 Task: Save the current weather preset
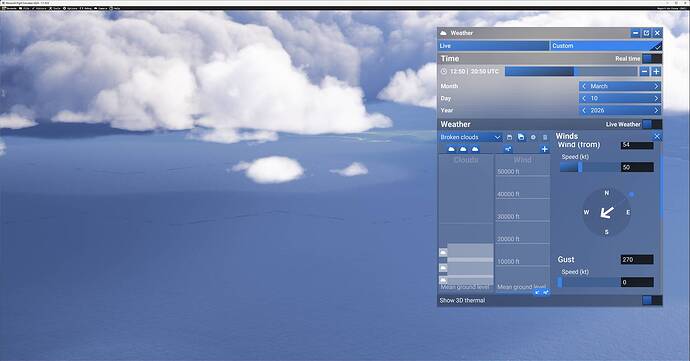pos(510,137)
